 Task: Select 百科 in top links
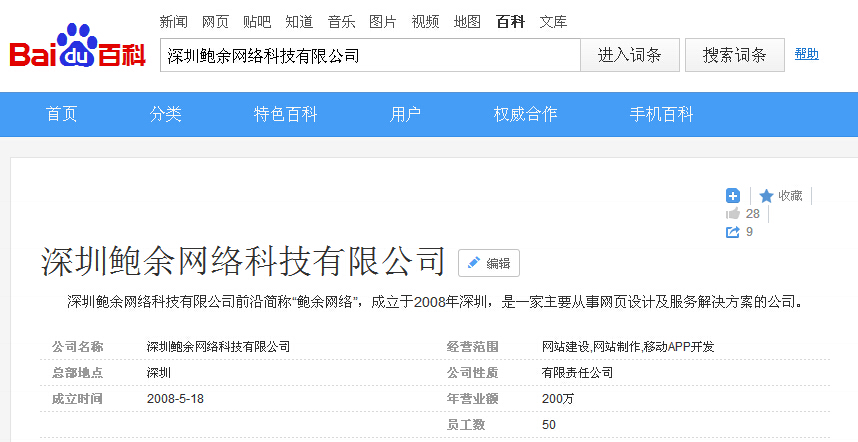(x=510, y=22)
